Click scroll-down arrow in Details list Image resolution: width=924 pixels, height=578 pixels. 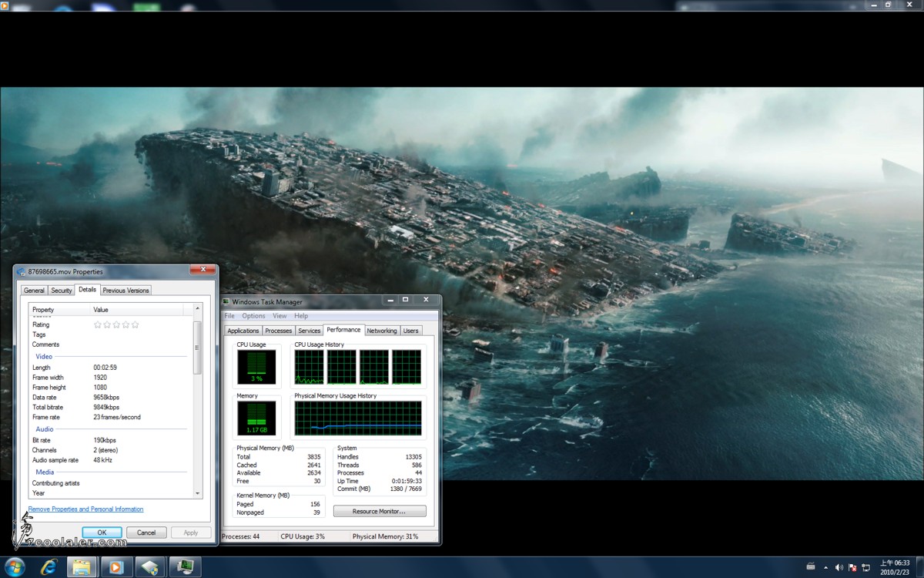(x=198, y=492)
